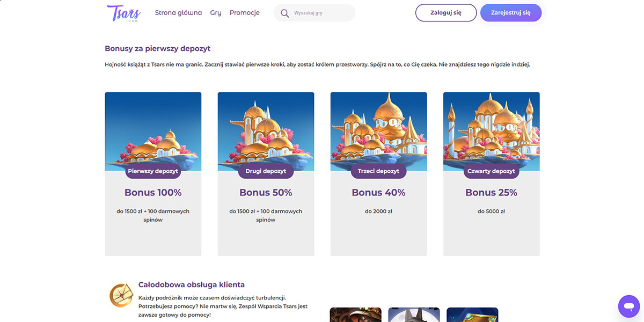Click the Tsars.com logo
This screenshot has height=322, width=644.
point(123,13)
